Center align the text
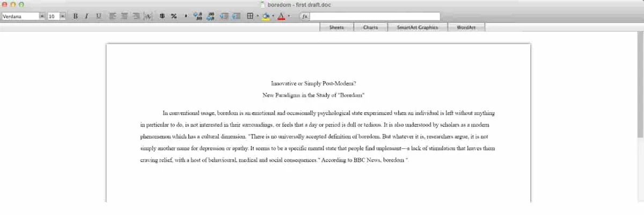The width and height of the screenshot is (644, 215). click(x=125, y=16)
